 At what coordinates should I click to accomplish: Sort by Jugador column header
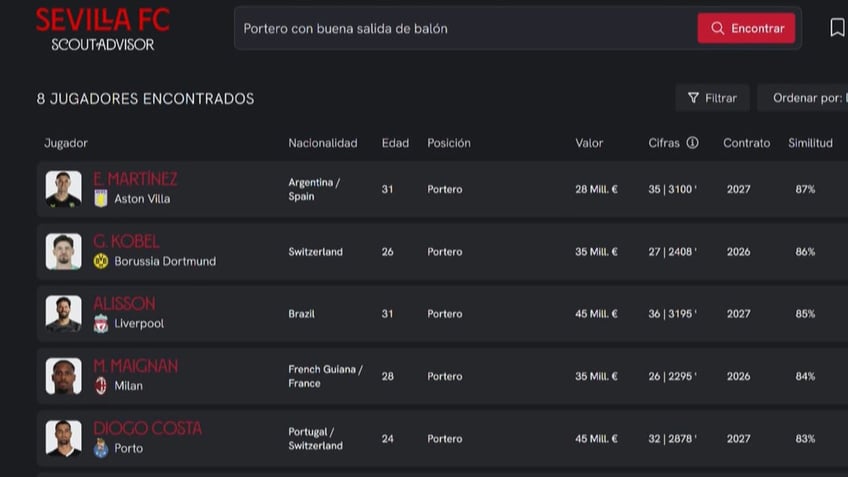click(66, 143)
